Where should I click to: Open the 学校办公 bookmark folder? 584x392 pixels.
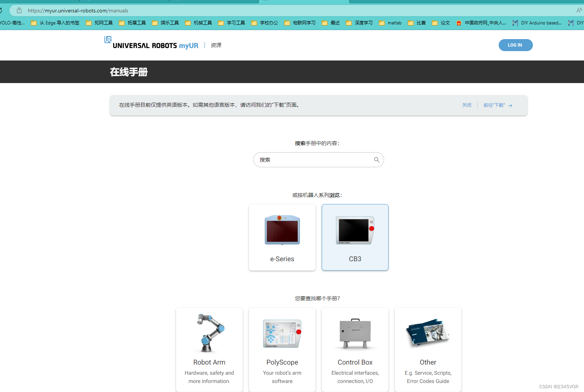point(265,23)
